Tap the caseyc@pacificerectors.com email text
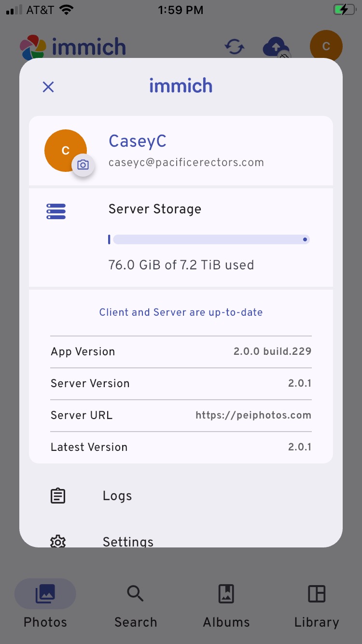This screenshot has height=644, width=362. [x=186, y=163]
